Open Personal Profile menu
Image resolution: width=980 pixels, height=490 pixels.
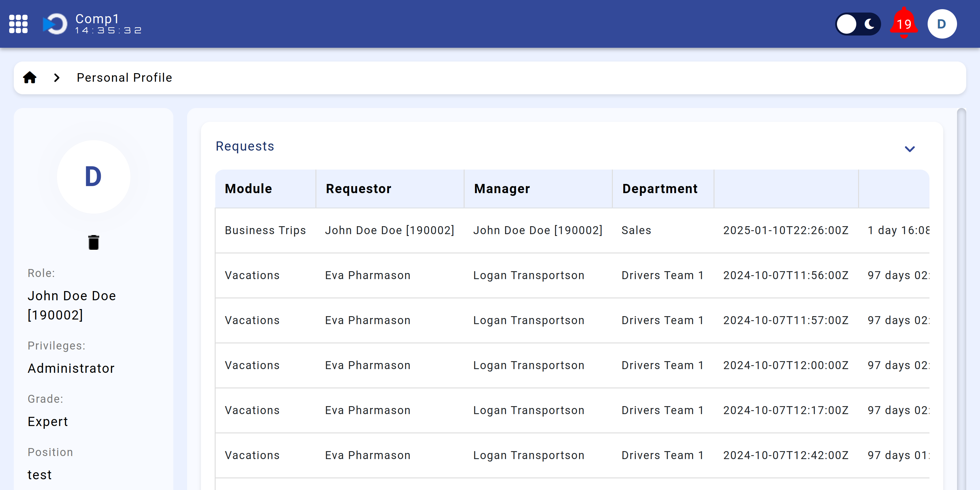125,77
